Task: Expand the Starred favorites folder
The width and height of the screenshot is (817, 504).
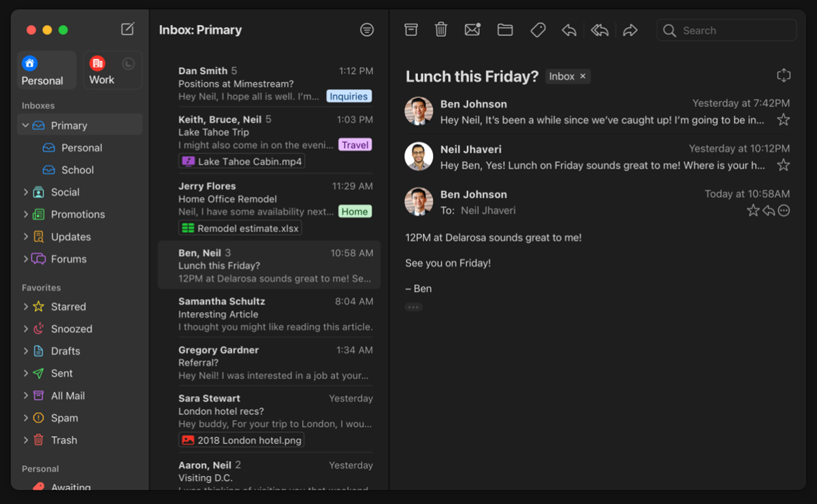Action: click(x=26, y=307)
